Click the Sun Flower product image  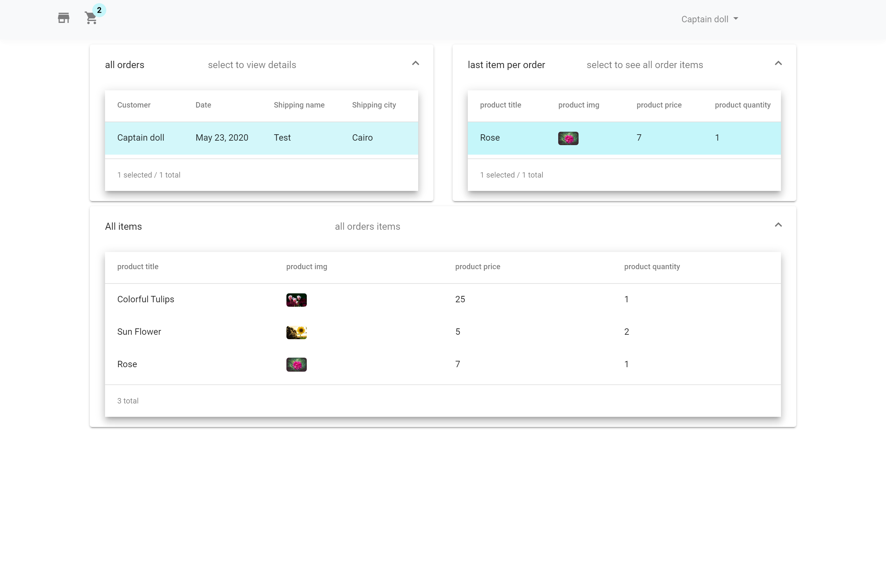point(296,332)
